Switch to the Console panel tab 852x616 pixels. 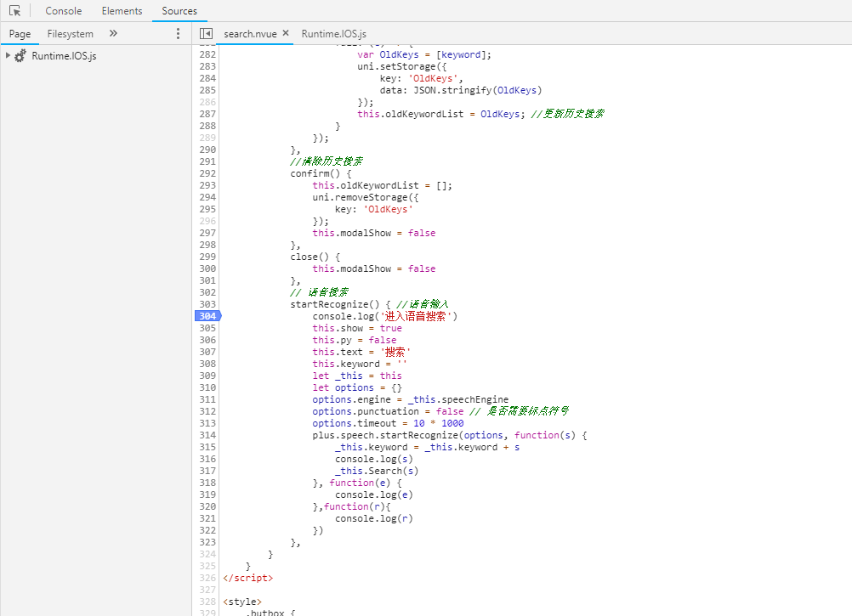[x=64, y=11]
